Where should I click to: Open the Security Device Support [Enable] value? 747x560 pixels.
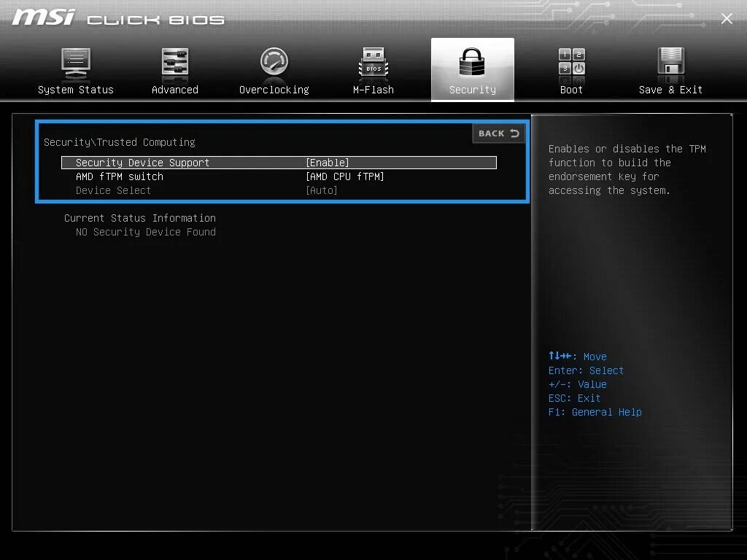[328, 163]
